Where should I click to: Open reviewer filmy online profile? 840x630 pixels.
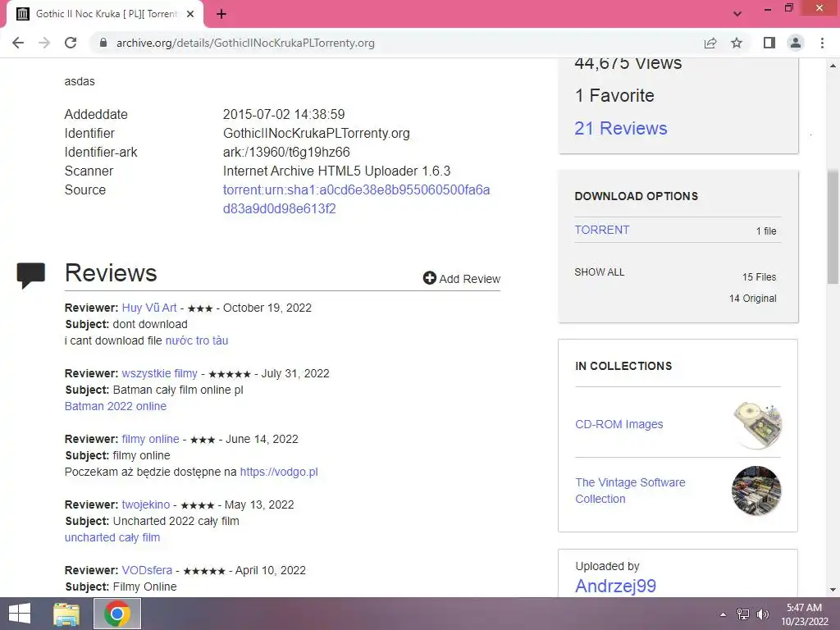[150, 440]
